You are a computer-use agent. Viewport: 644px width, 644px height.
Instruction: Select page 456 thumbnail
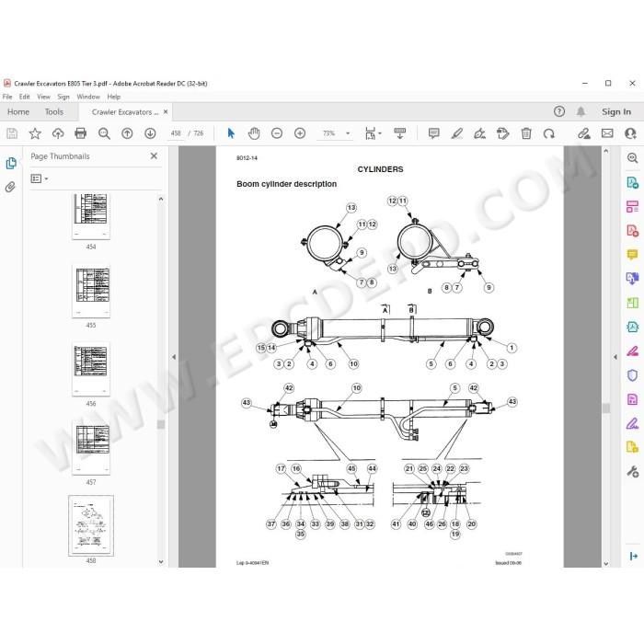point(91,369)
